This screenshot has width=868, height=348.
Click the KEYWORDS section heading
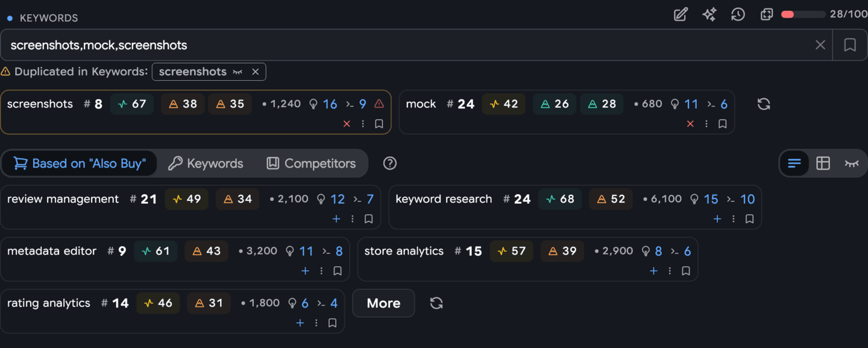coord(49,18)
